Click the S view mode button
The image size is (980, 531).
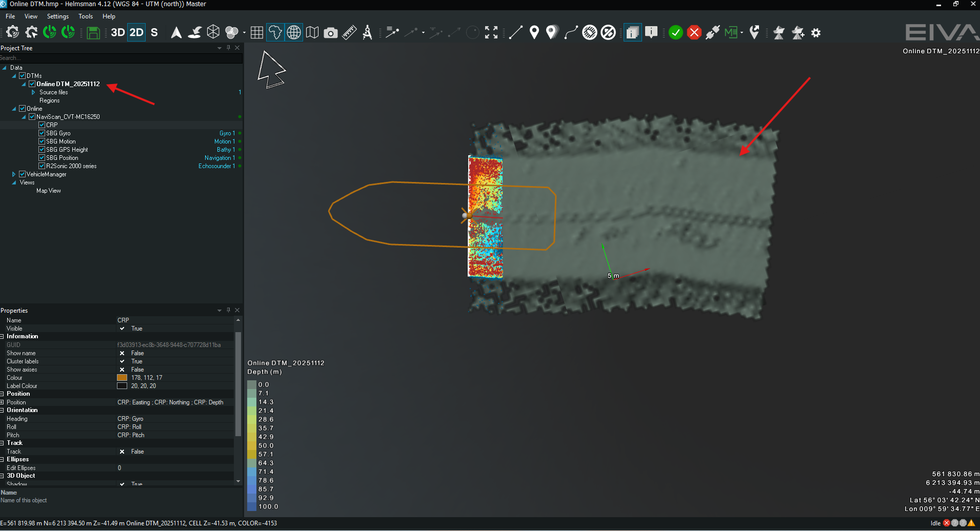pos(154,33)
